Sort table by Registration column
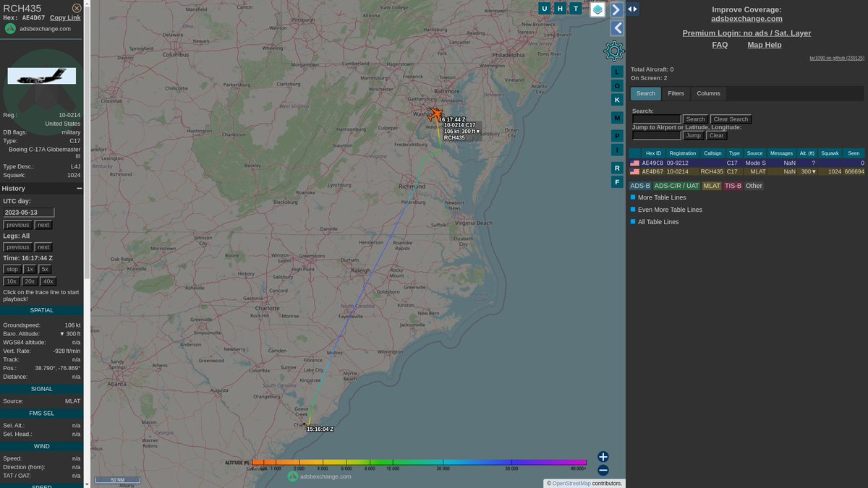 coord(682,153)
